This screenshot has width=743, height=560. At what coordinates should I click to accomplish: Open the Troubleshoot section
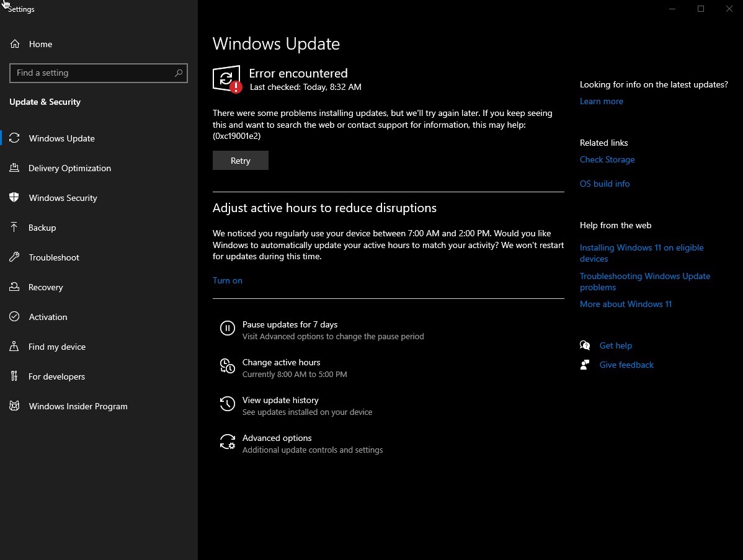(99, 258)
